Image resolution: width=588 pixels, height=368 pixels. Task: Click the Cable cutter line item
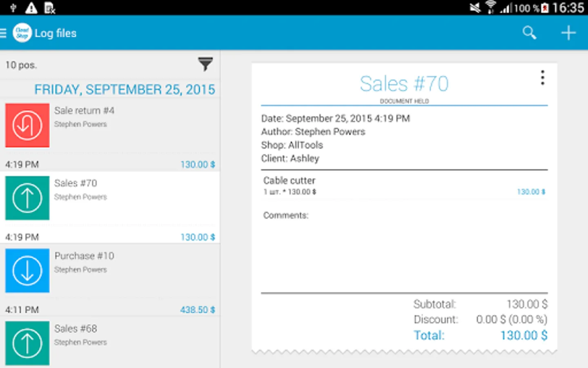click(x=289, y=181)
